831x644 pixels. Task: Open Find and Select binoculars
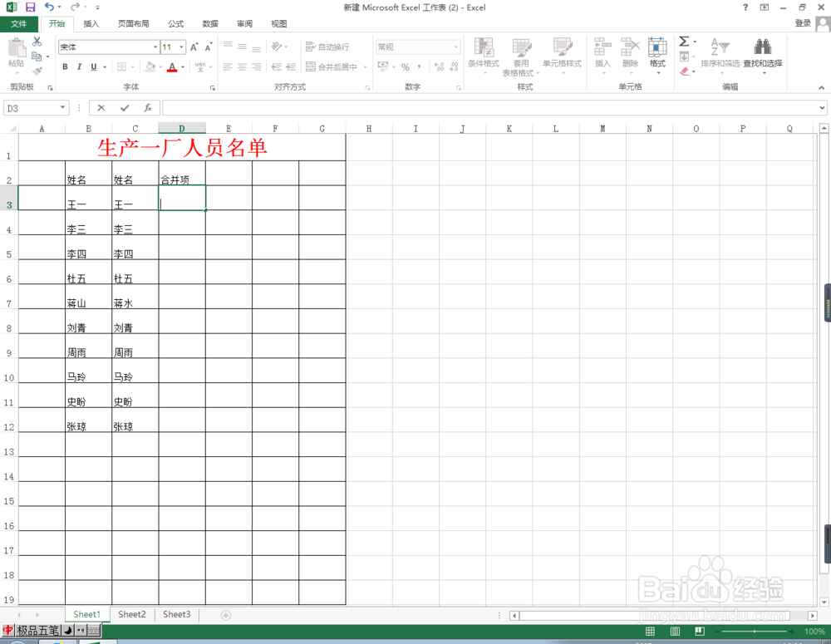point(763,47)
